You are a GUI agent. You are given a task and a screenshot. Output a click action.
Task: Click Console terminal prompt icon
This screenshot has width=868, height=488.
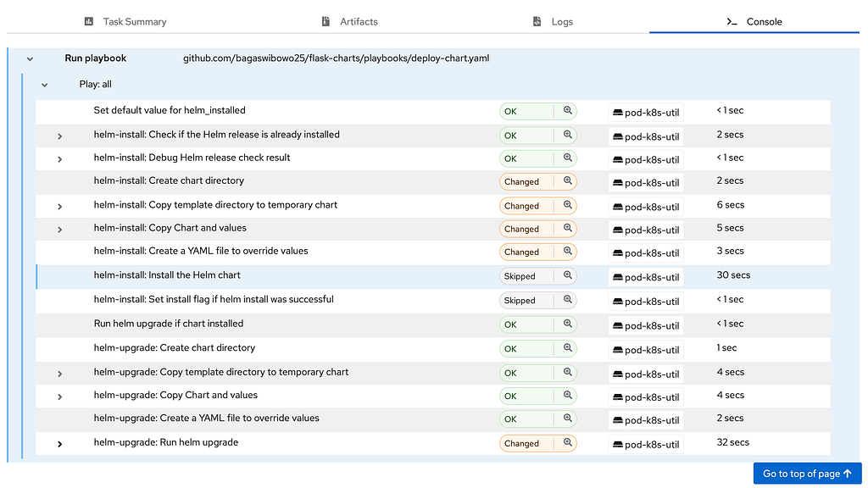(732, 21)
